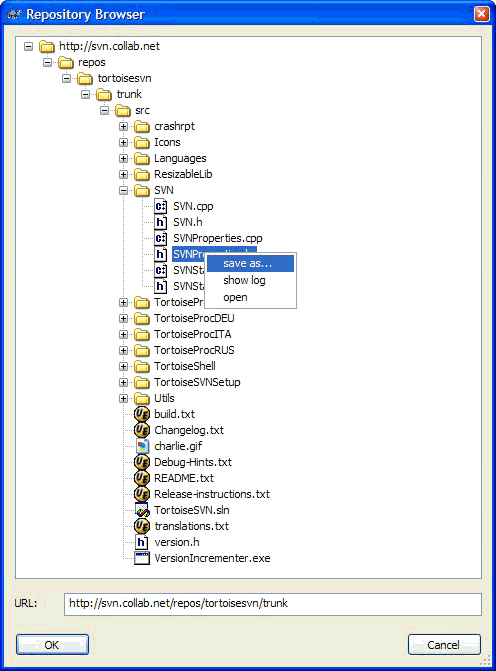Expand the Icons folder node

(123, 143)
